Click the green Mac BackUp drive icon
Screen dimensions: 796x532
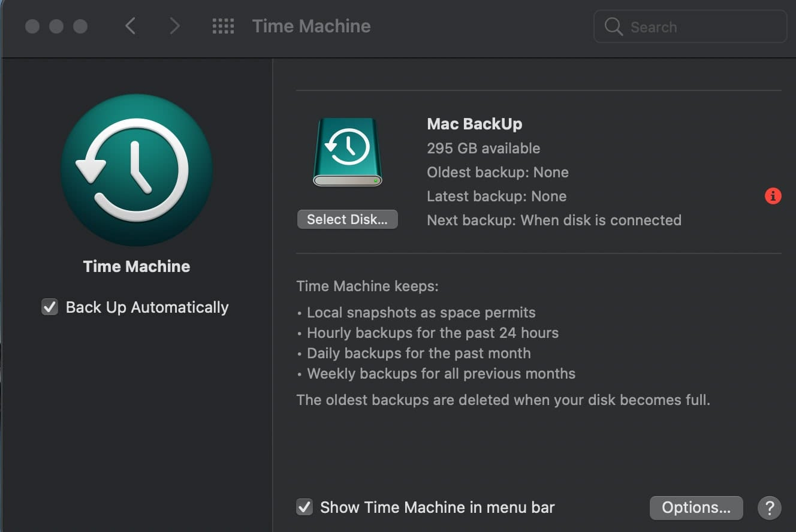pyautogui.click(x=348, y=152)
